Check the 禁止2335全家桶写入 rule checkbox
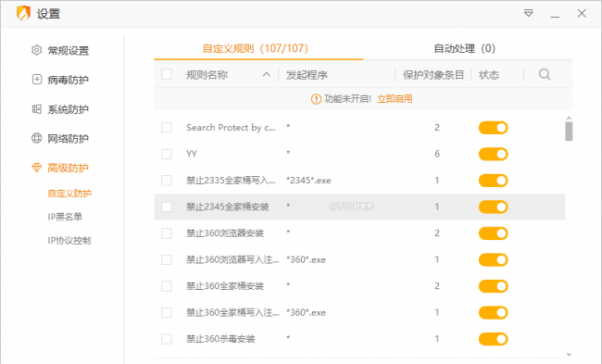Image resolution: width=602 pixels, height=364 pixels. [x=167, y=181]
